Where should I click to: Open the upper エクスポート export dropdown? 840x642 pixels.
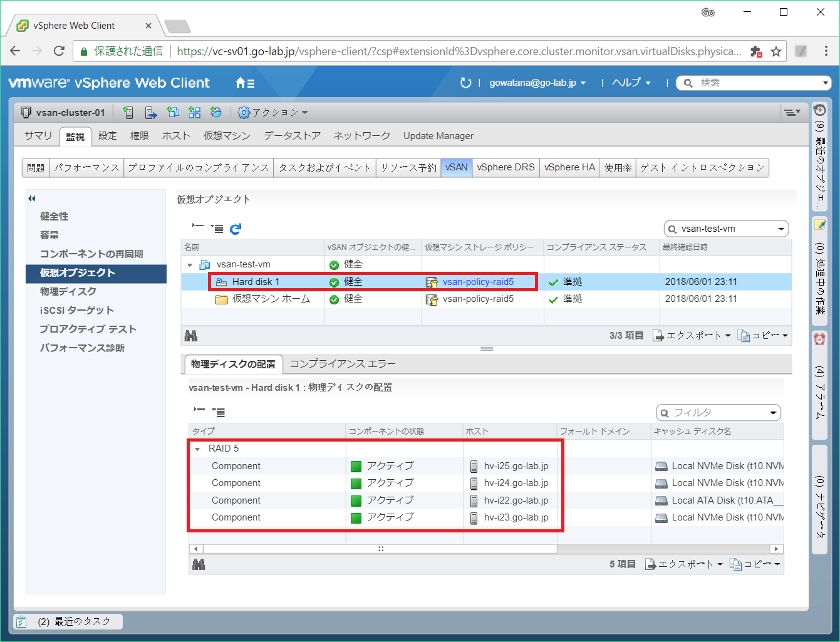692,336
